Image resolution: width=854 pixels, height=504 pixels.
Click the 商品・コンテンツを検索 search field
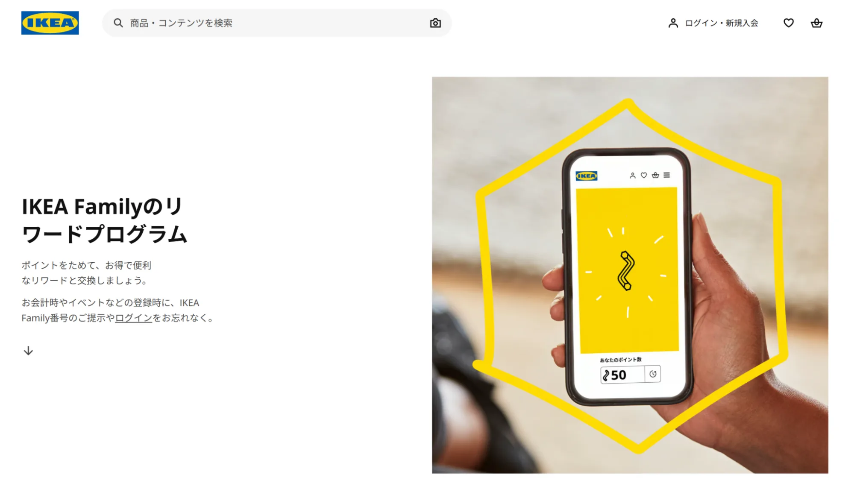coord(277,23)
